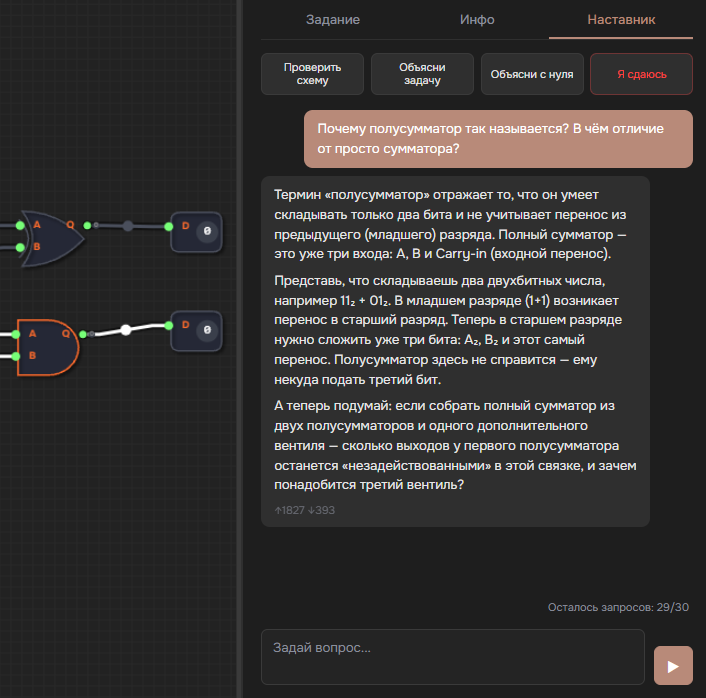The image size is (706, 698).
Task: Click the D input pin of the lower display
Action: (x=169, y=326)
